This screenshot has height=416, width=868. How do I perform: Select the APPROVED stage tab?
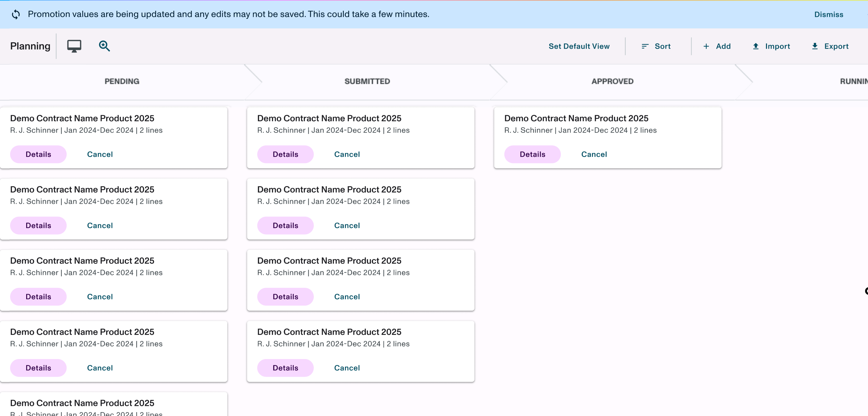click(x=612, y=81)
